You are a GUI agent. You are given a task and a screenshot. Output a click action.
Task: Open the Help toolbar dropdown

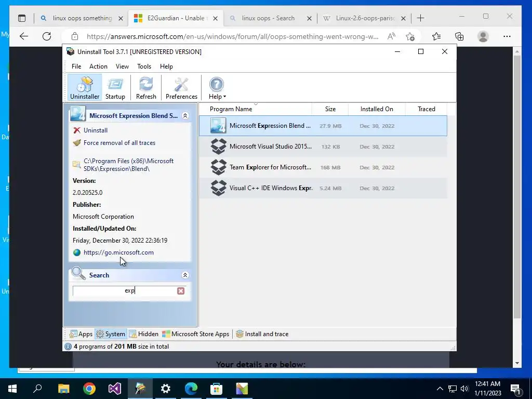(217, 88)
